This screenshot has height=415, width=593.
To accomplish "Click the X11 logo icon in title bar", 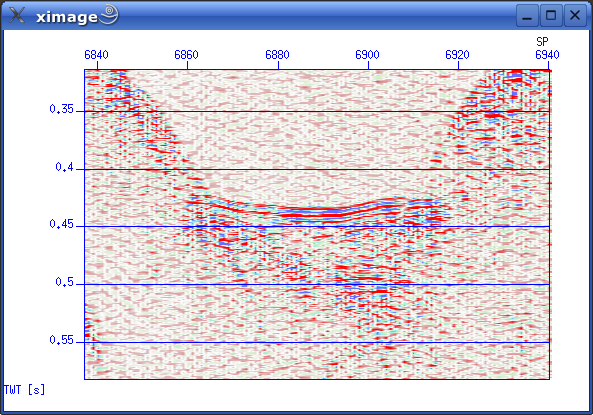I will (x=17, y=16).
